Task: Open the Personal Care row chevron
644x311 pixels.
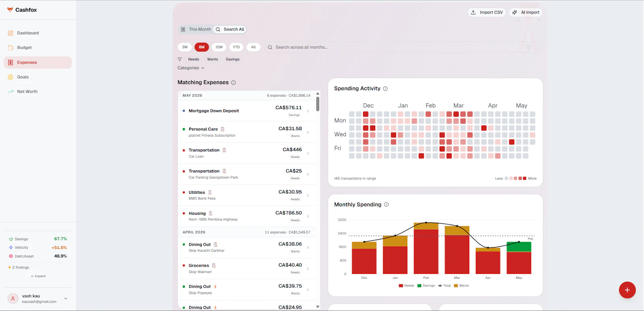Action: 308,132
